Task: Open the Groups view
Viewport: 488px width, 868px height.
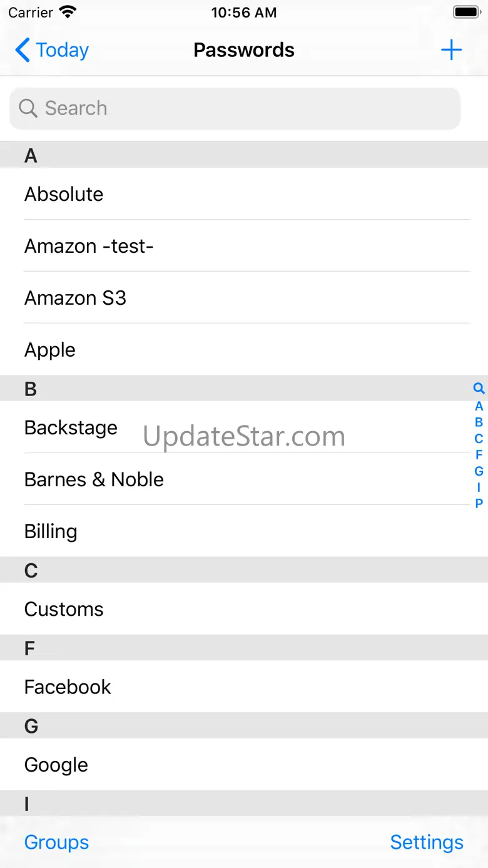Action: (56, 842)
